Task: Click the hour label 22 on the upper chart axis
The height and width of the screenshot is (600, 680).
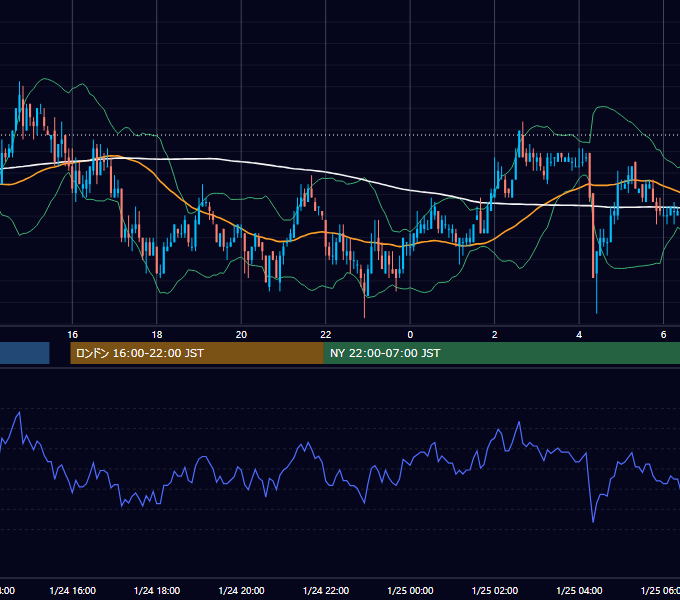Action: coord(326,334)
